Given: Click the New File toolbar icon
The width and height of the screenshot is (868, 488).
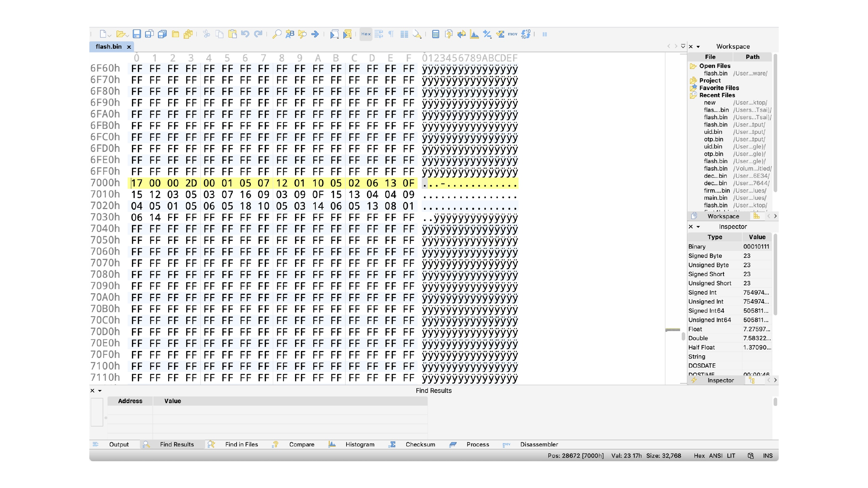Looking at the screenshot, I should 103,34.
